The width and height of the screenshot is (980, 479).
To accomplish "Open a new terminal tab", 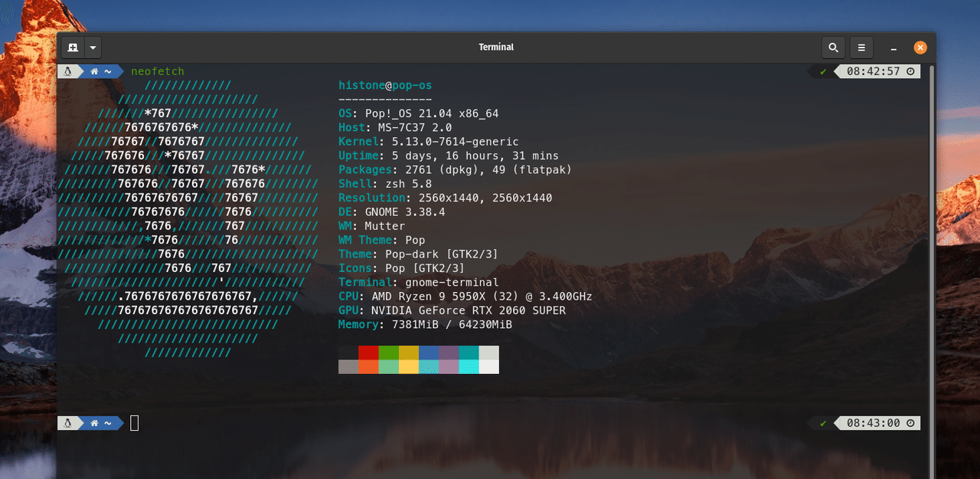I will coord(73,48).
